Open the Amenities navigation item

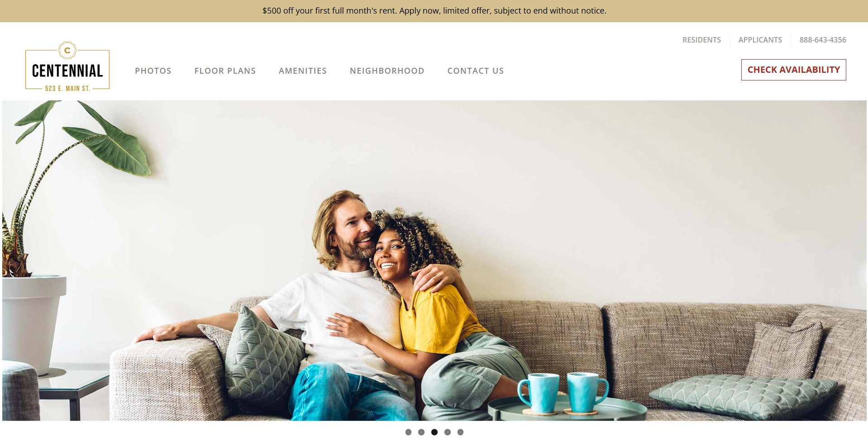point(303,71)
